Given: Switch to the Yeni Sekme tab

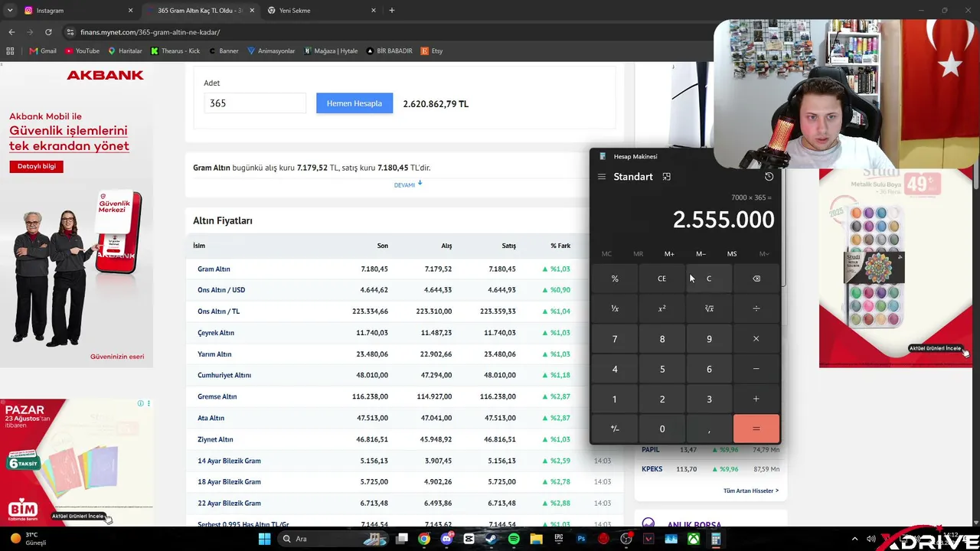Looking at the screenshot, I should click(x=321, y=11).
